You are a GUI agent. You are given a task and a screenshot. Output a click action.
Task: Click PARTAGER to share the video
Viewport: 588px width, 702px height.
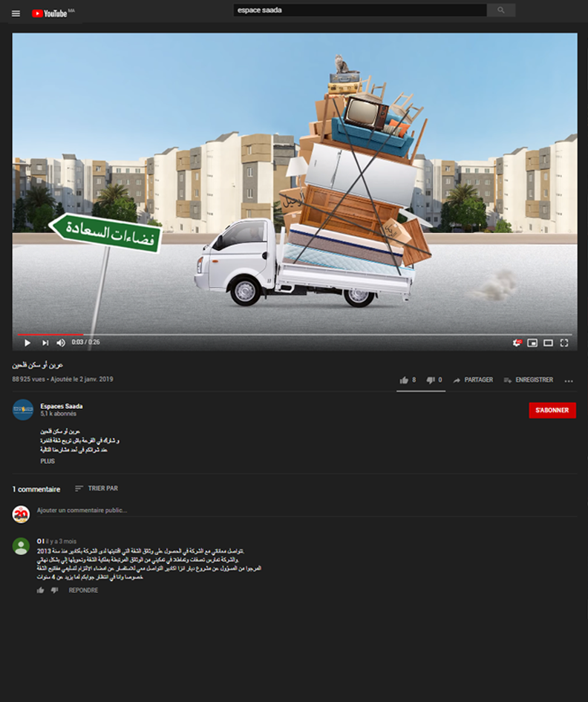(473, 380)
